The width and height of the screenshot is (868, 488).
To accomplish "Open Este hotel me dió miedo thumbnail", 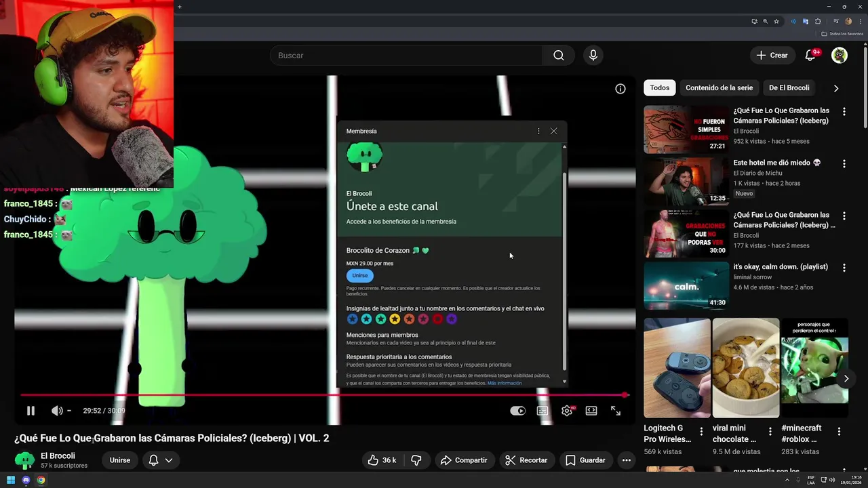I will pyautogui.click(x=686, y=182).
